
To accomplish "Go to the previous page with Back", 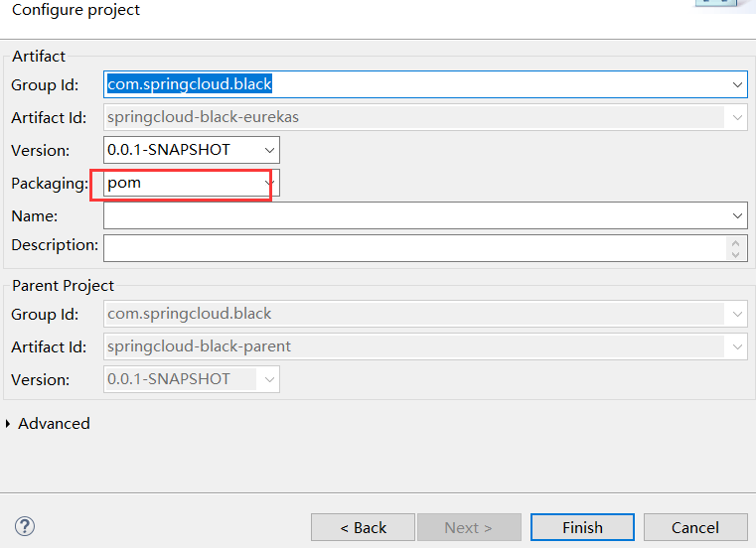I will pos(363,527).
